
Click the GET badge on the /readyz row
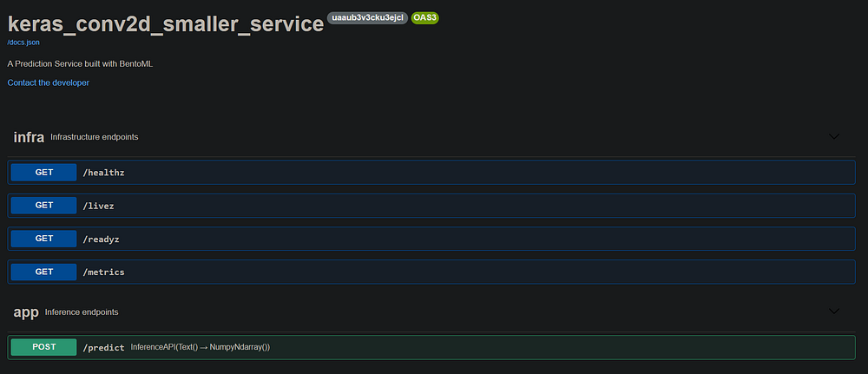[x=44, y=239]
